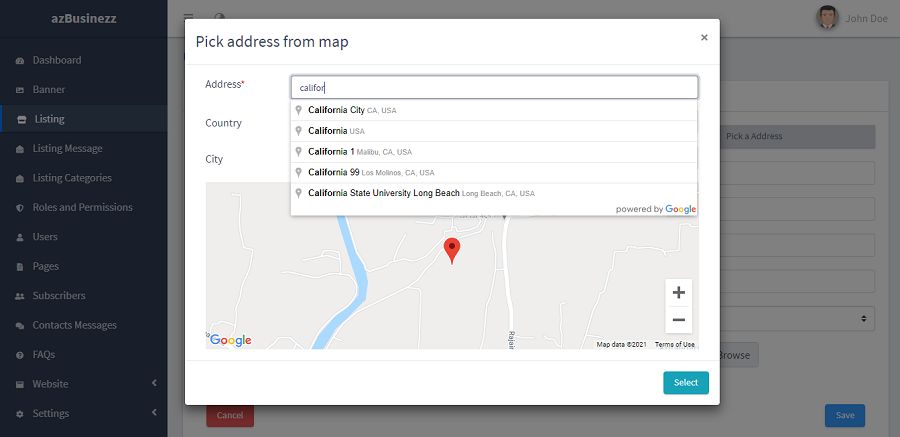Click the Address search input field
This screenshot has height=437, width=900.
pyautogui.click(x=494, y=87)
